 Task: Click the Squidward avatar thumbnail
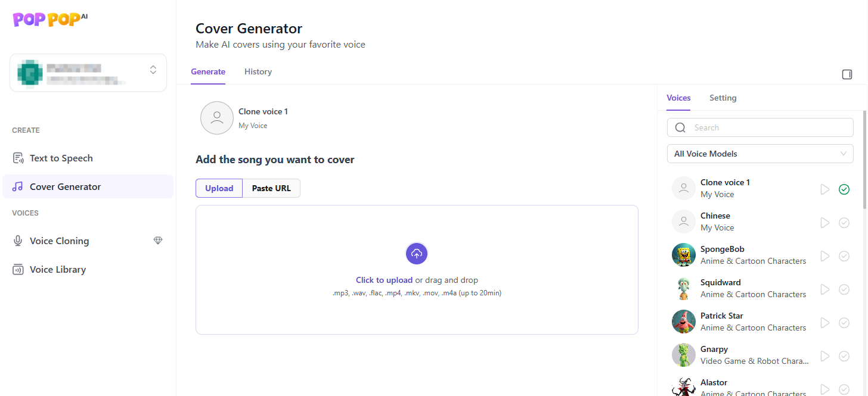(x=684, y=288)
